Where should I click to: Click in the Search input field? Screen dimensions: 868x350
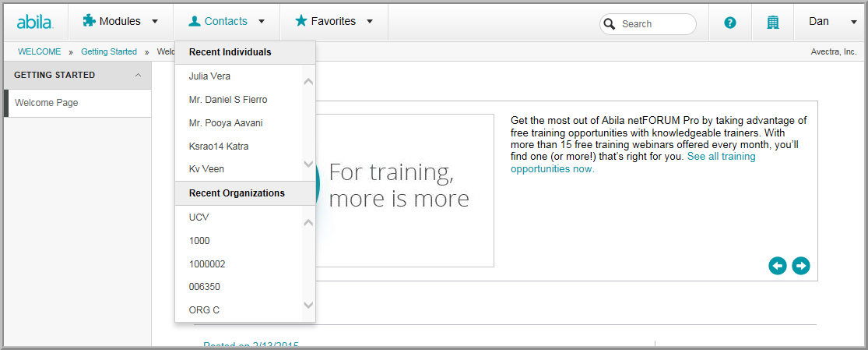pos(648,24)
